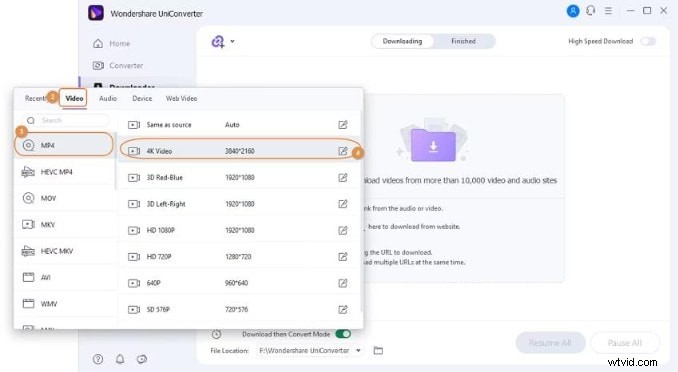
Task: Choose MOV format in list
Action: 65,198
